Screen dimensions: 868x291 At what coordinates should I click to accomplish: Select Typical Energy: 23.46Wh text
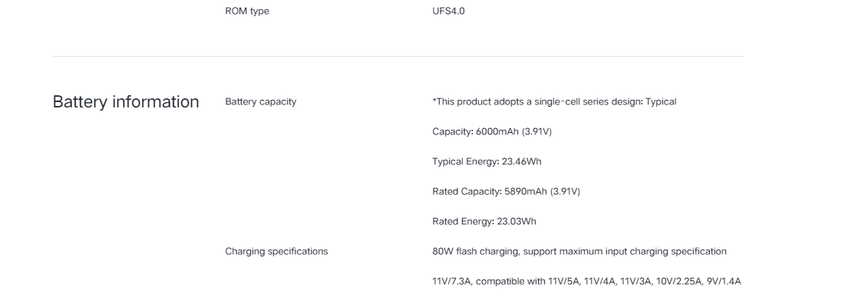487,162
